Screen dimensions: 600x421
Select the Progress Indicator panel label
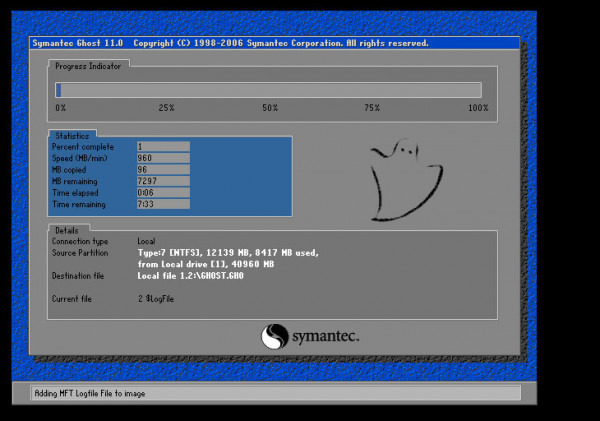pos(88,66)
